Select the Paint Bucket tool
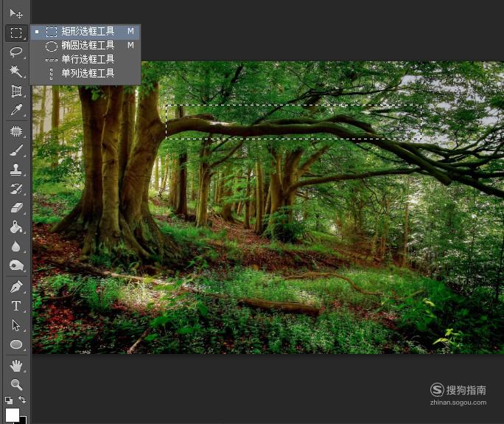Viewport: 504px width, 424px height. coord(15,227)
